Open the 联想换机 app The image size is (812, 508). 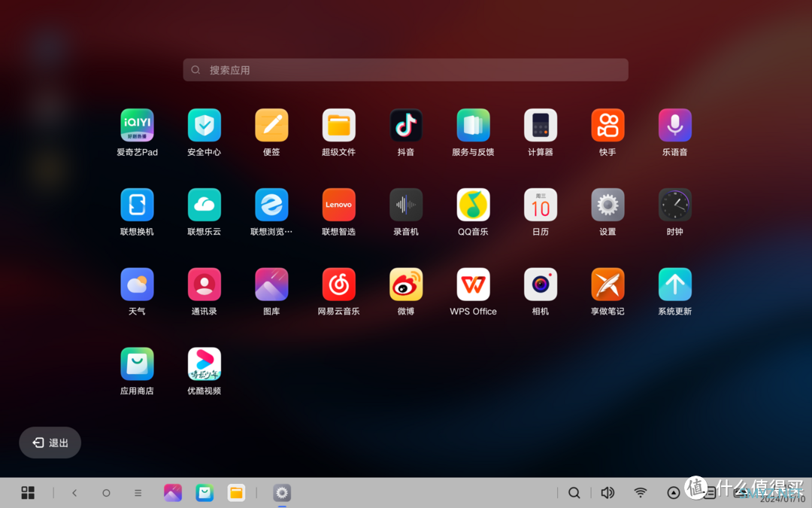pos(137,205)
